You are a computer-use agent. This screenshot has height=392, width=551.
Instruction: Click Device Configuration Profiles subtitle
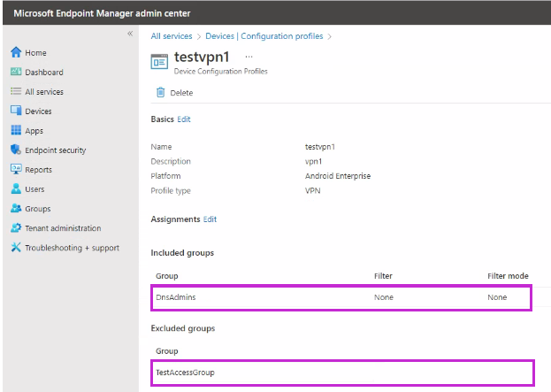[x=221, y=72]
